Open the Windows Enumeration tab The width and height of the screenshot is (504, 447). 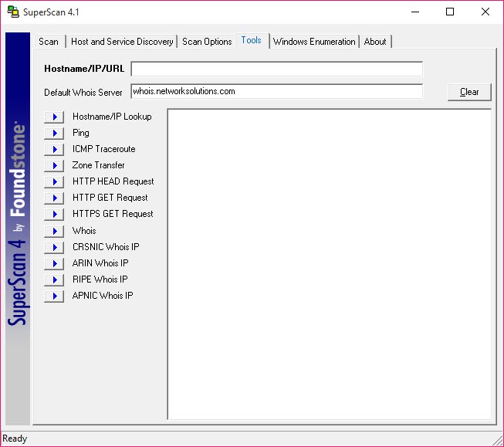[x=314, y=42]
